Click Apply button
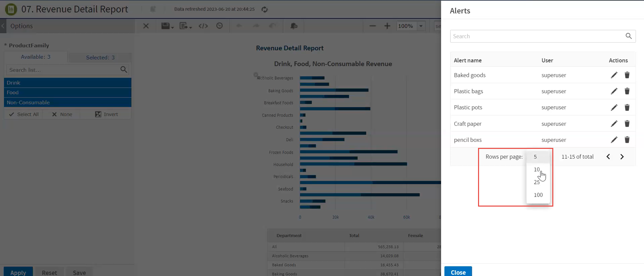Image resolution: width=644 pixels, height=276 pixels. (x=18, y=272)
